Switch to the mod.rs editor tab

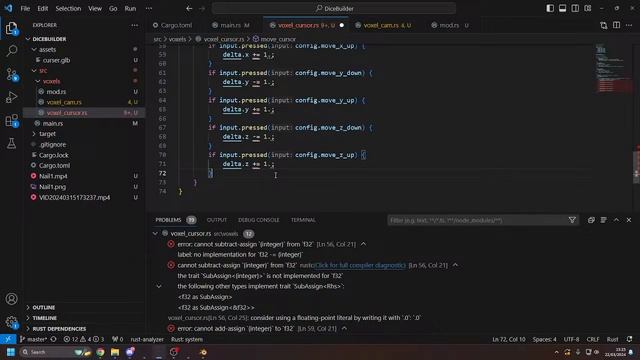pyautogui.click(x=450, y=25)
